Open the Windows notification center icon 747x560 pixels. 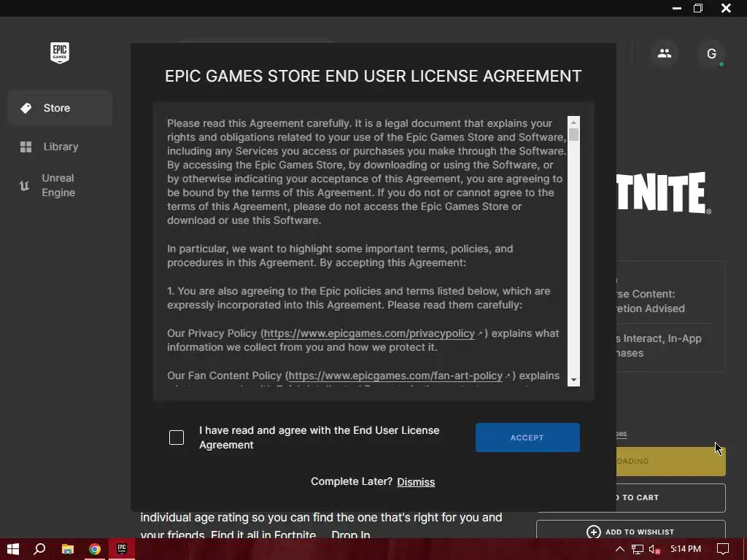(x=723, y=549)
